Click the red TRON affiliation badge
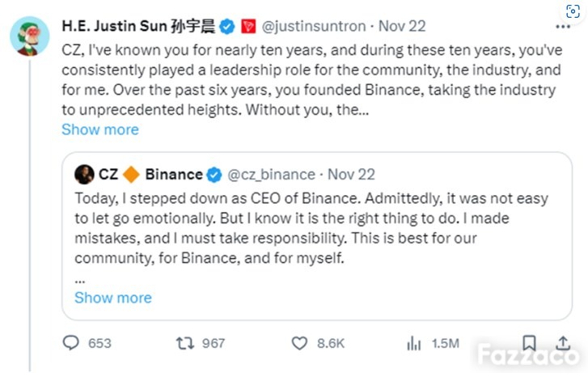Viewport: 588px width, 373px height. coord(248,26)
